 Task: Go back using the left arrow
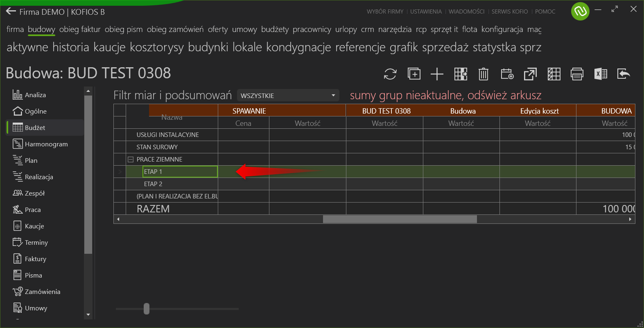11,11
